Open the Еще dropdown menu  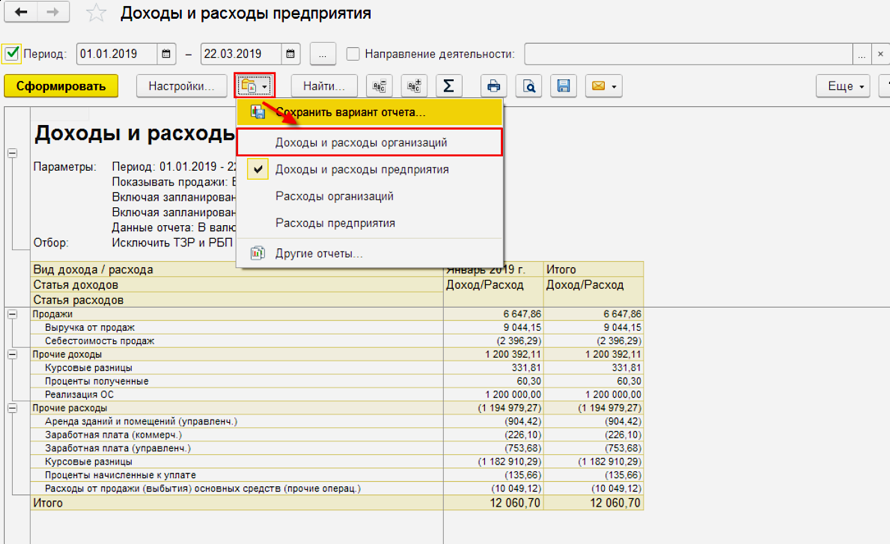pos(843,86)
